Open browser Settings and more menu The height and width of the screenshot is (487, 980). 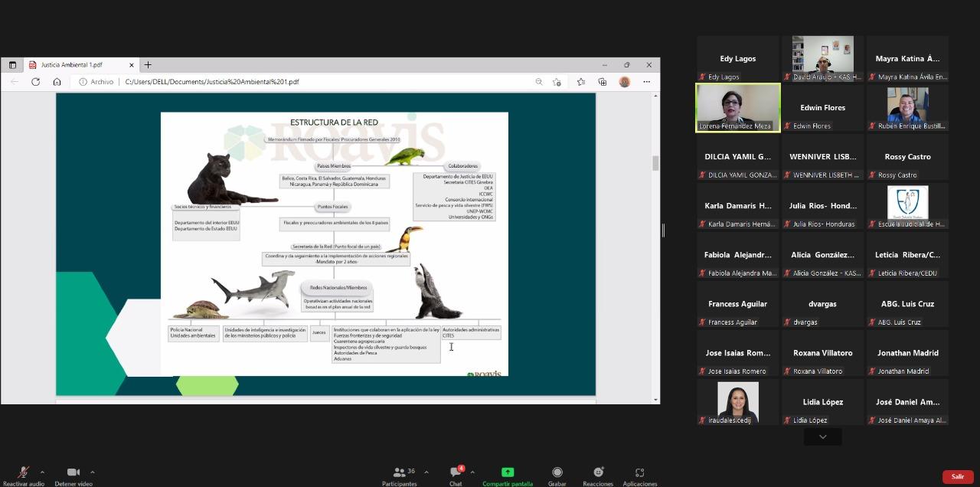(647, 82)
